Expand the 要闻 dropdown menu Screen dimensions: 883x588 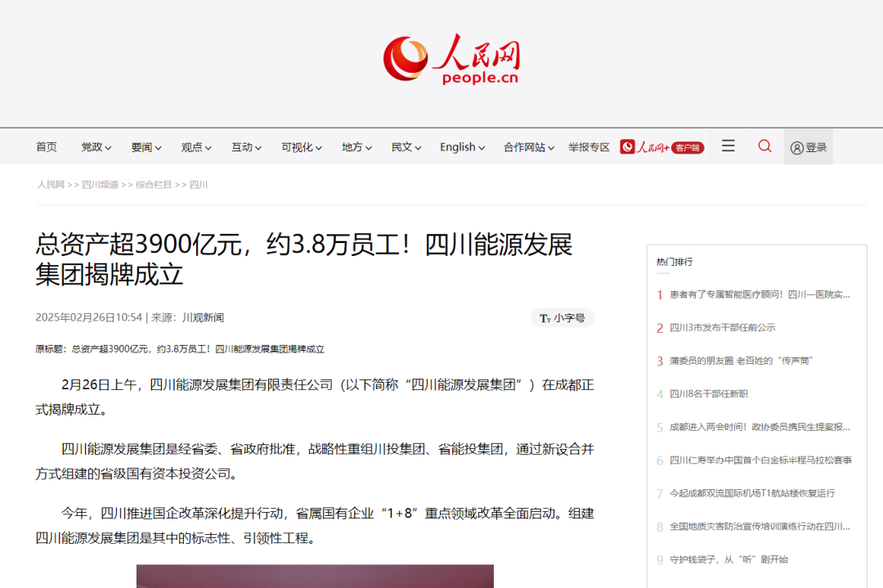(146, 147)
